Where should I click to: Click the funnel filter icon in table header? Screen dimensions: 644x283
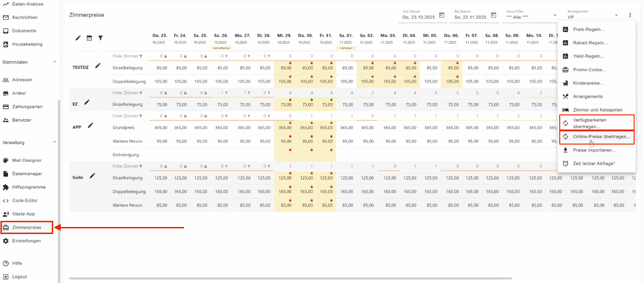click(x=100, y=38)
